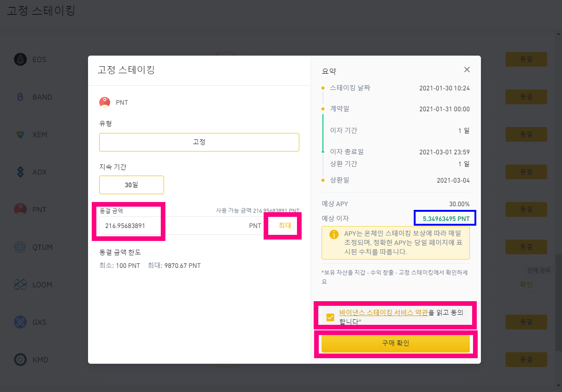
Task: Click XEM coin icon in background list
Action: [x=20, y=134]
